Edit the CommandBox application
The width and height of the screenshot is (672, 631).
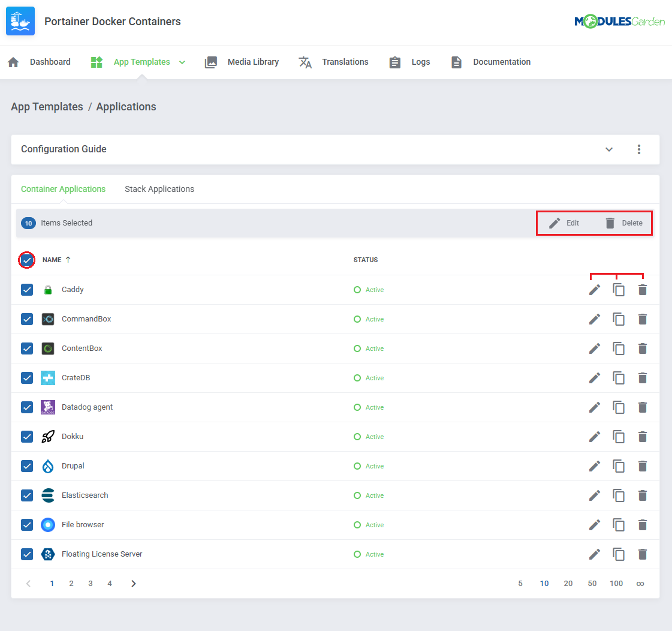tap(595, 319)
